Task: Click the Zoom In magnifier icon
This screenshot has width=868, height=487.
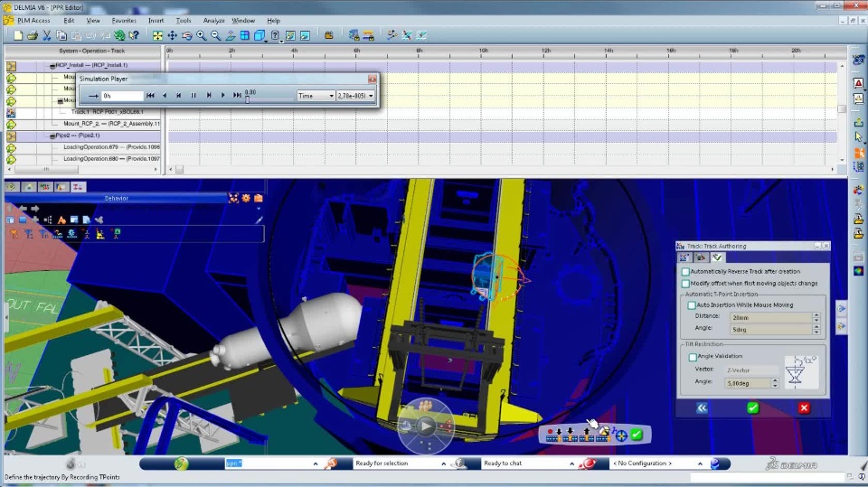Action: [x=202, y=35]
